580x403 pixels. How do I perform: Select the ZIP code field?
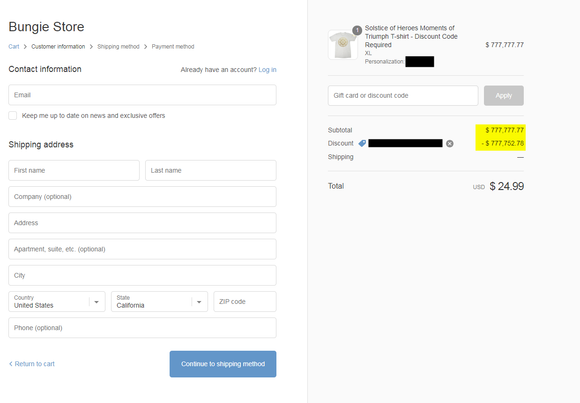click(x=245, y=302)
